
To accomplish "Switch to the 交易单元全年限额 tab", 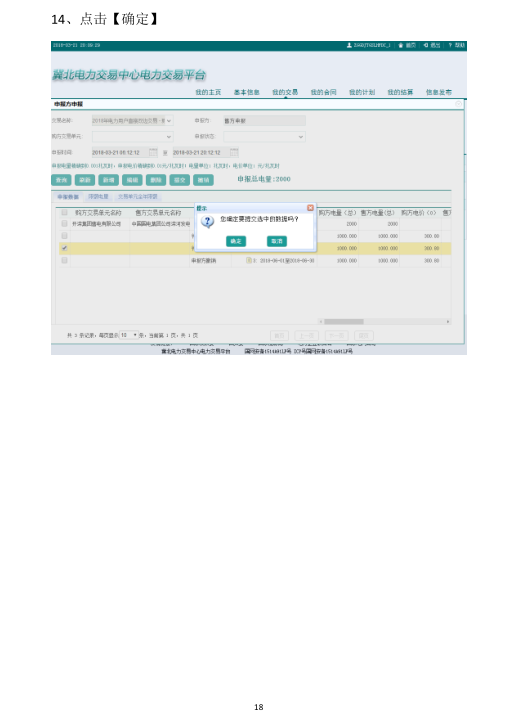I will pyautogui.click(x=138, y=197).
